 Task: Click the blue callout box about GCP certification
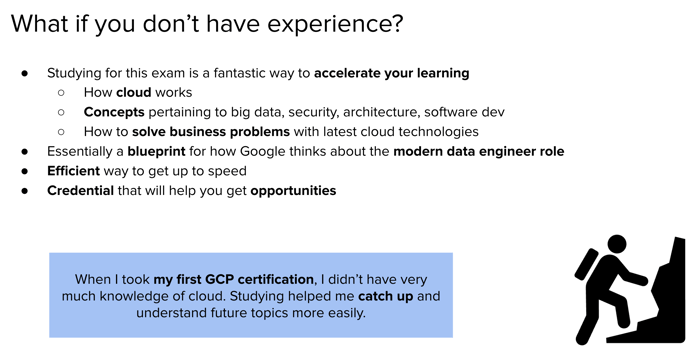point(251,295)
